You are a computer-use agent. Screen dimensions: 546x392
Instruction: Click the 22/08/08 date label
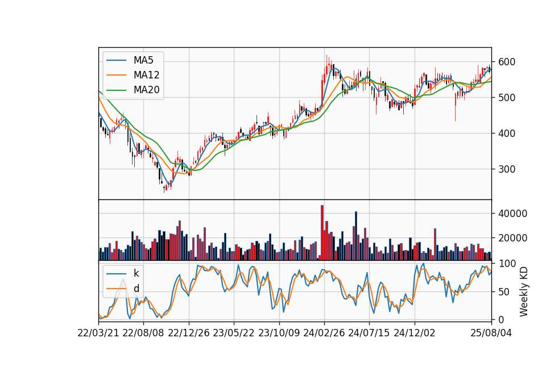(143, 333)
